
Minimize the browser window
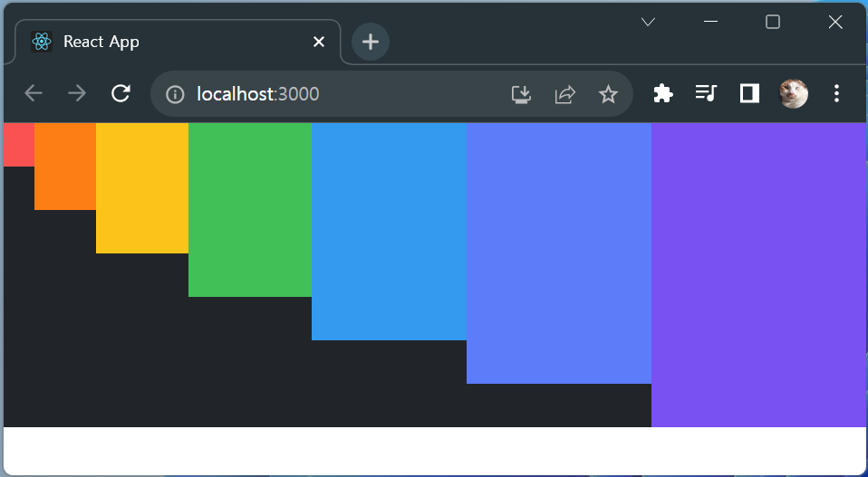pos(710,22)
